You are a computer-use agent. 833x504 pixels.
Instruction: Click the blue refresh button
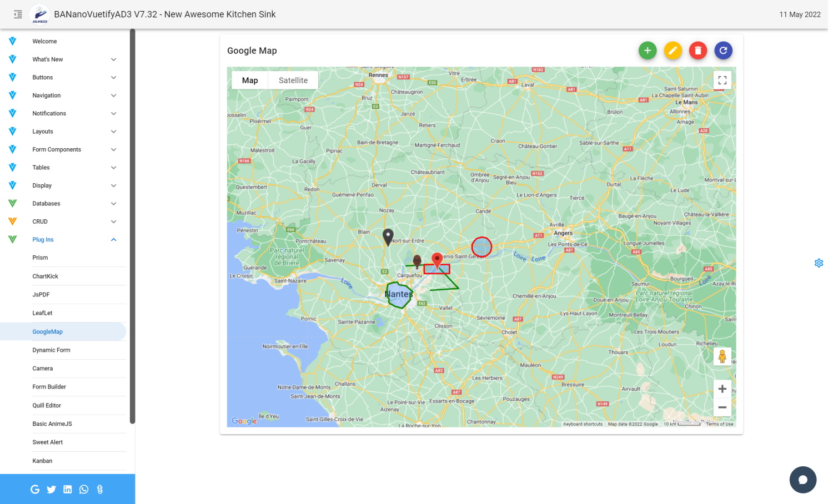[x=724, y=51]
